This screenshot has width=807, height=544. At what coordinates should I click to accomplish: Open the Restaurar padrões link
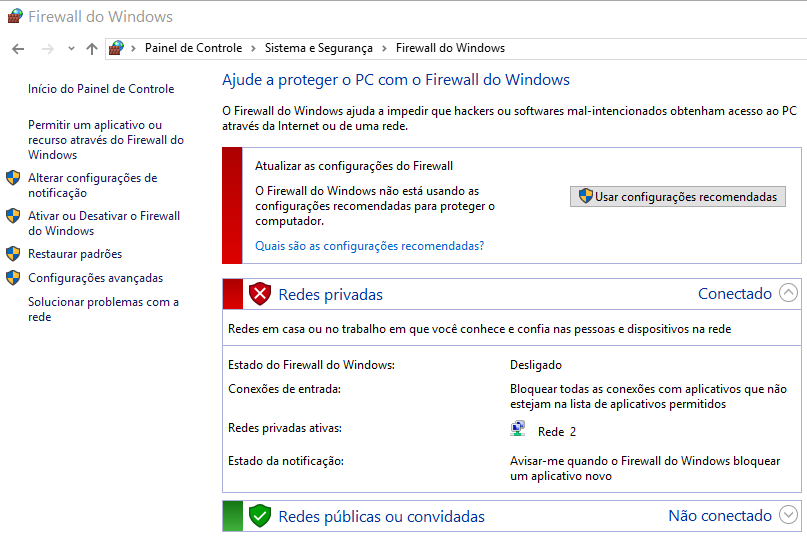75,254
